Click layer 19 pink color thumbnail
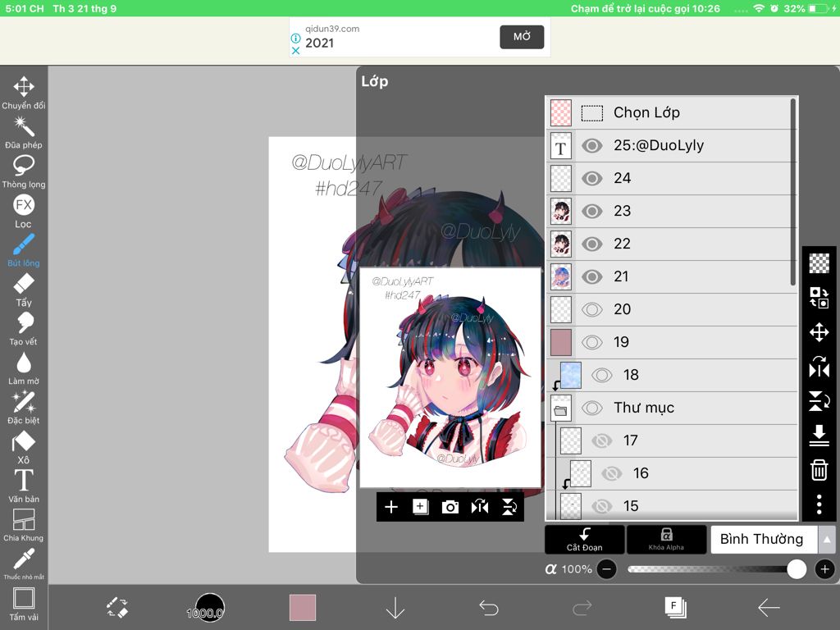The image size is (840, 630). pos(561,342)
